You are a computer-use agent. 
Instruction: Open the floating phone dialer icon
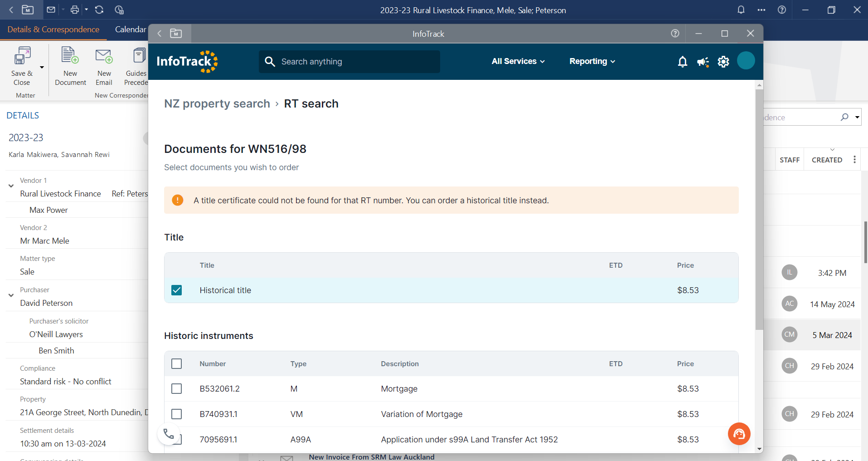tap(168, 434)
